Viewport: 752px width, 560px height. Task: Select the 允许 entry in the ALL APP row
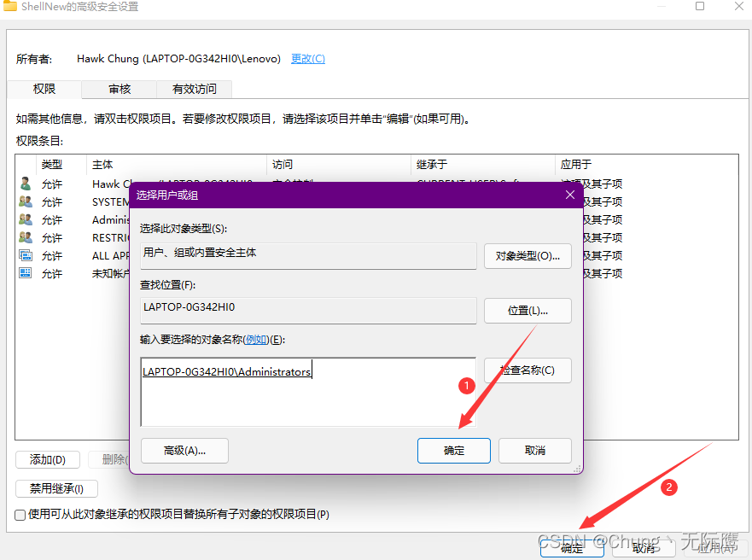[52, 255]
